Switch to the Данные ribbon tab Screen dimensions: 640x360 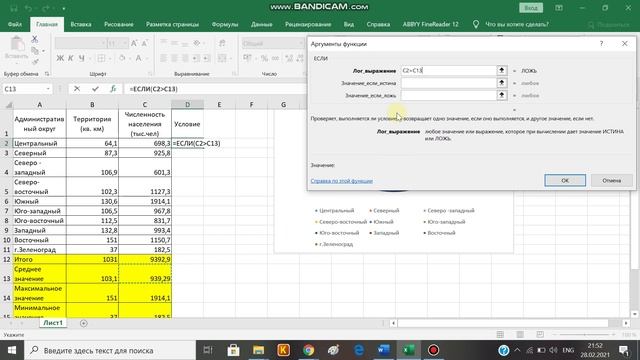[262, 24]
